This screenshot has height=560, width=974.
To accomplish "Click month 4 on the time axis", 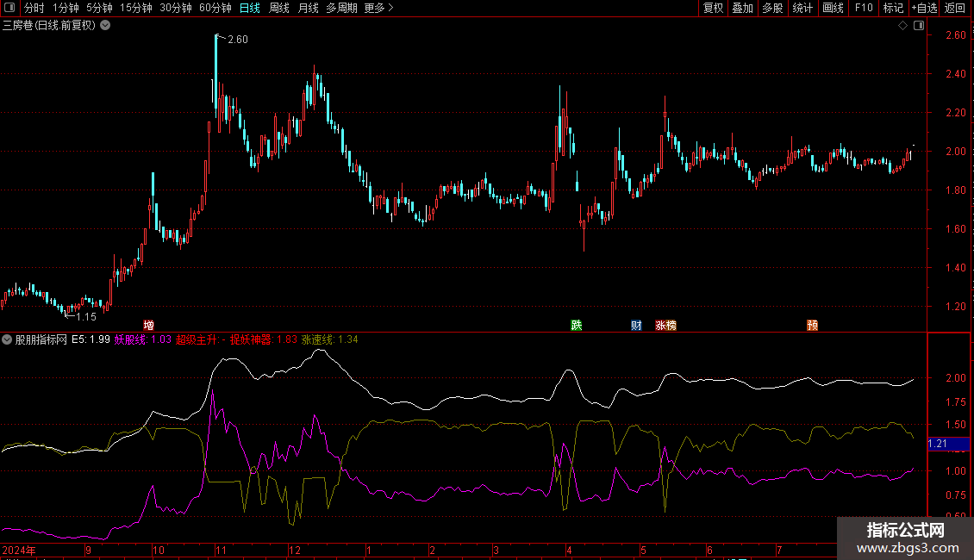I will (x=568, y=550).
